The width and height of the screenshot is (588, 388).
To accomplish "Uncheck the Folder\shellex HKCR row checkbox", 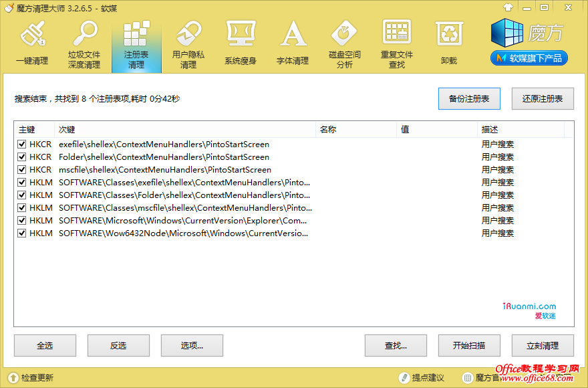I will 22,157.
